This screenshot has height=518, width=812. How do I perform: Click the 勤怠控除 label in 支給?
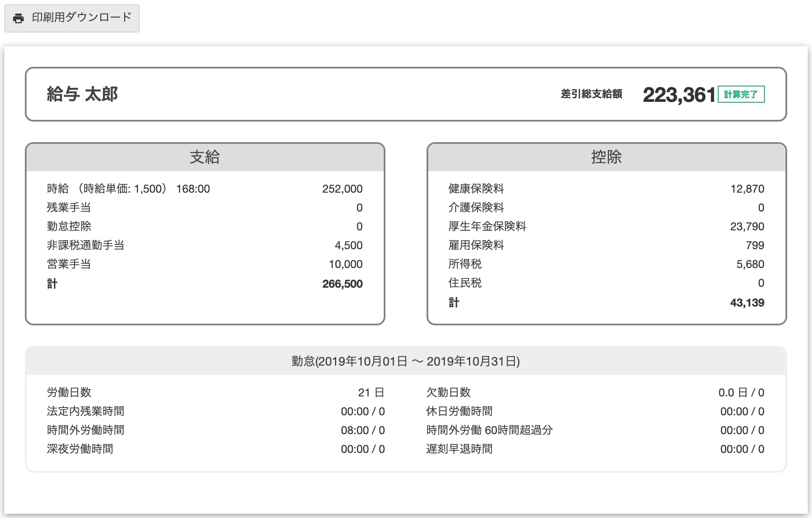[x=69, y=226]
